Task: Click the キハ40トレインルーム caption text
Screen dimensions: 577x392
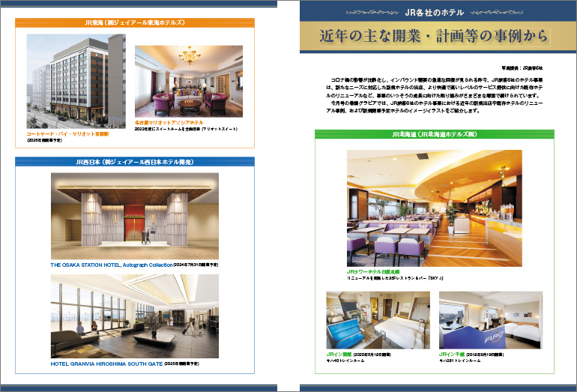Action: point(345,361)
